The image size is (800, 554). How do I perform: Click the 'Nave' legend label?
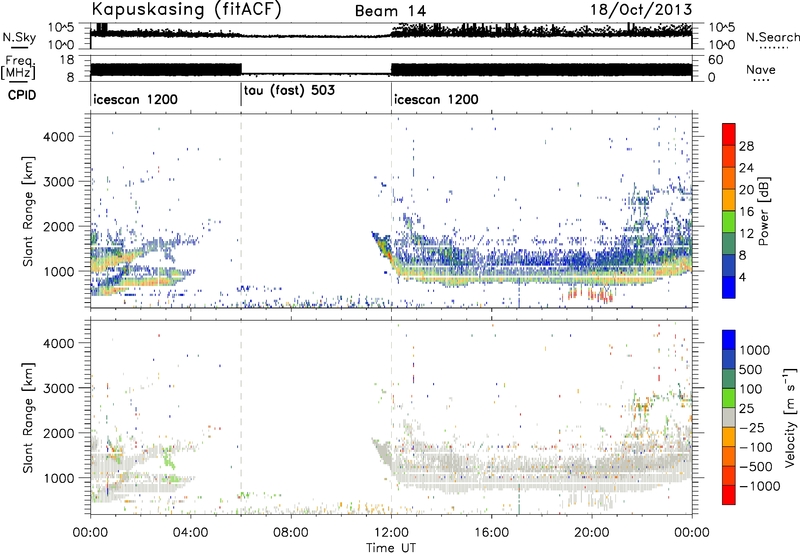tap(760, 70)
